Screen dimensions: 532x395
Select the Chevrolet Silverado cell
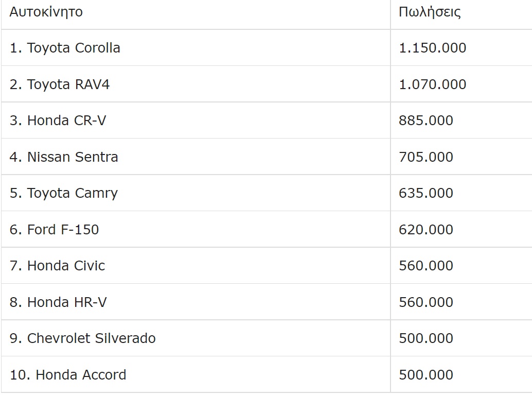(x=82, y=338)
